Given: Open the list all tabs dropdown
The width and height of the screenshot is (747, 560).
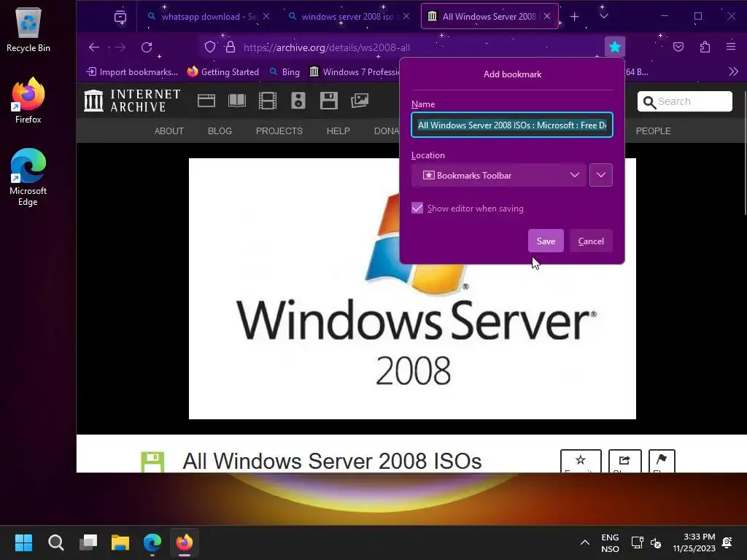Looking at the screenshot, I should click(603, 17).
